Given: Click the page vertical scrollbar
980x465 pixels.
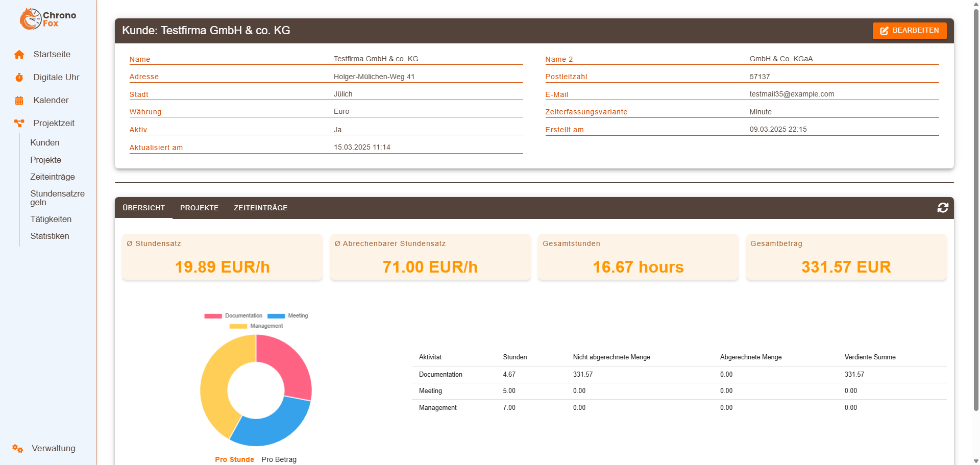Looking at the screenshot, I should pyautogui.click(x=975, y=204).
